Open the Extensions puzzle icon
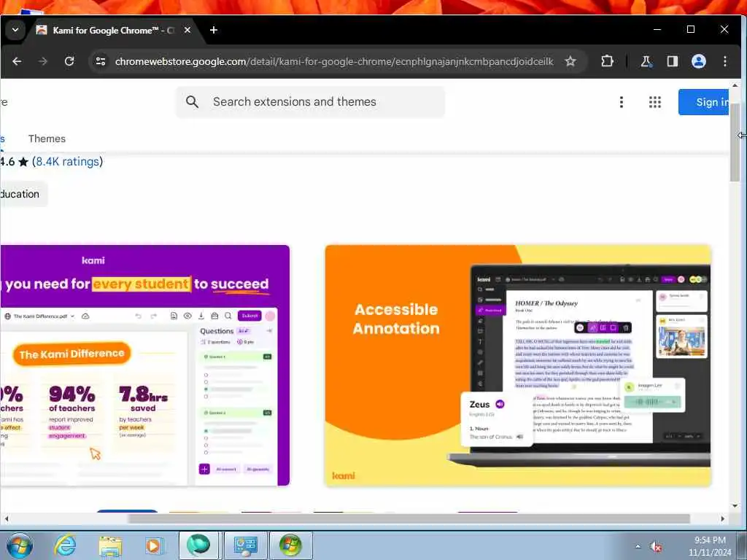The height and width of the screenshot is (560, 747). click(607, 61)
